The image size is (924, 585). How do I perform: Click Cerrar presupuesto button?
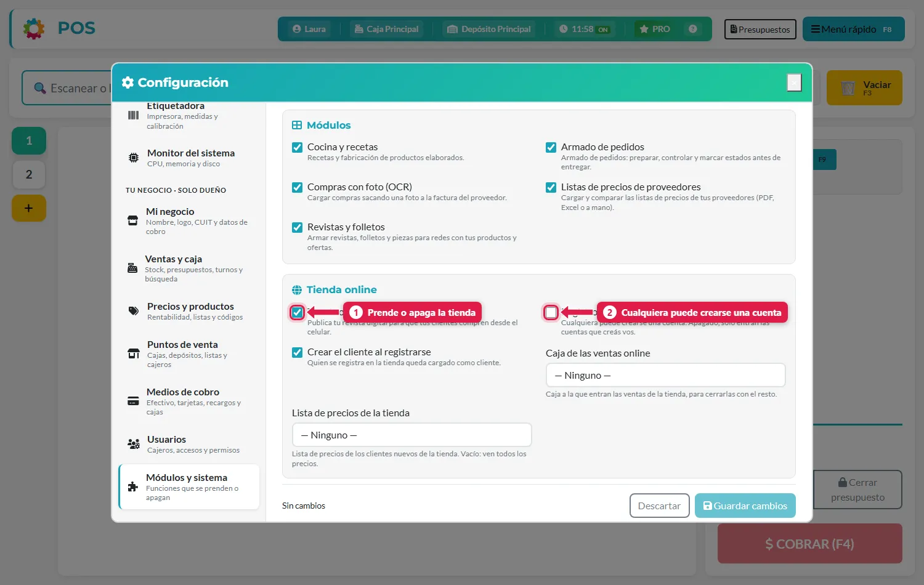point(857,490)
